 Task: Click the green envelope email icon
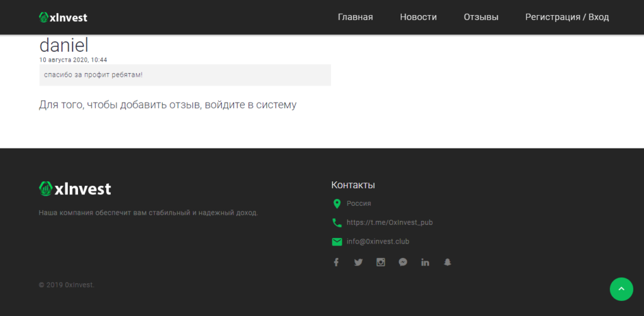tap(336, 242)
